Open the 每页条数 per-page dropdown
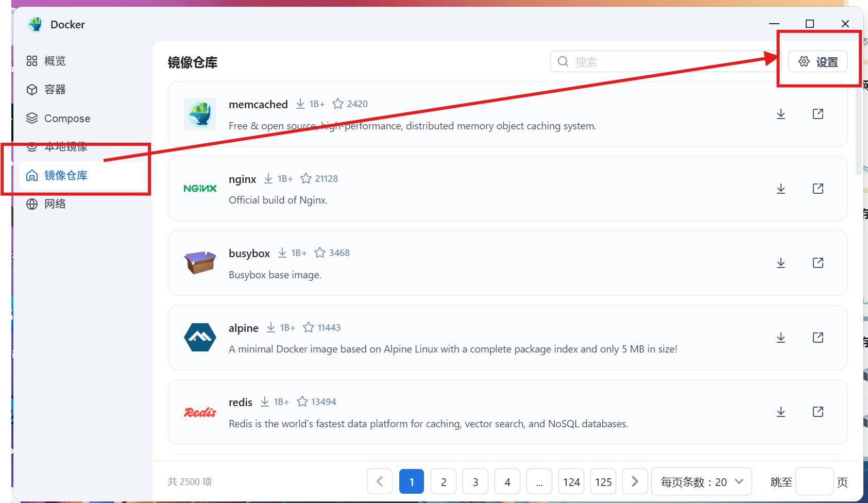 700,481
